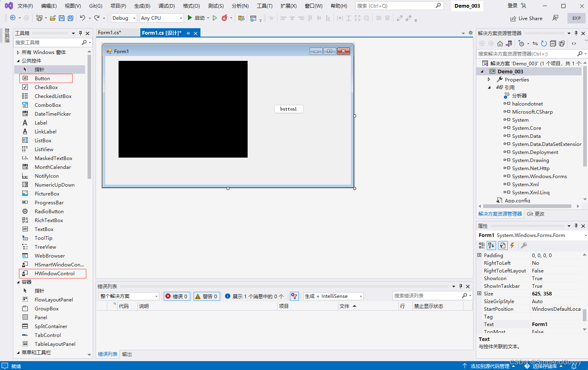Toggle the 警告 0 filter in Error List
Screen dimensions: 588x370
click(206, 296)
